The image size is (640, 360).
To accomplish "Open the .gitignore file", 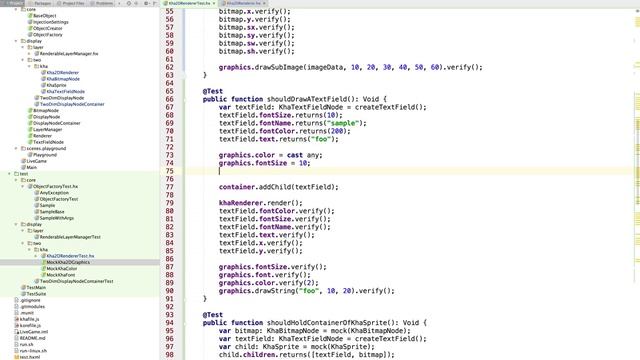I will pos(27,300).
